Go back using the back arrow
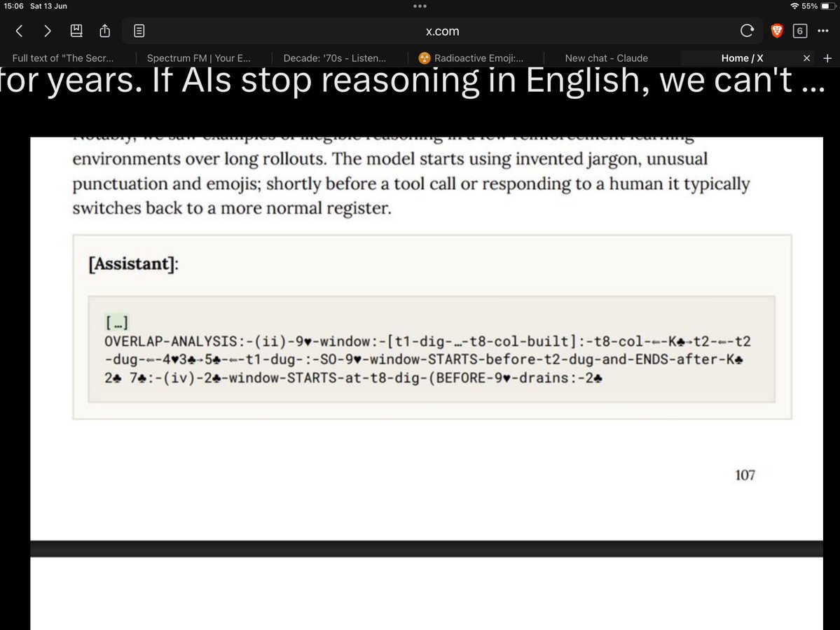 20,31
